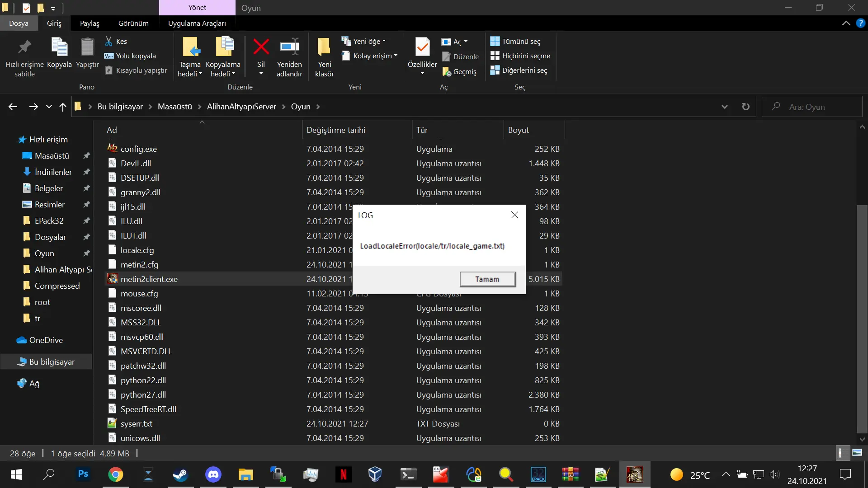The width and height of the screenshot is (868, 488).
Task: Click the red Sil delete icon
Action: (x=261, y=47)
